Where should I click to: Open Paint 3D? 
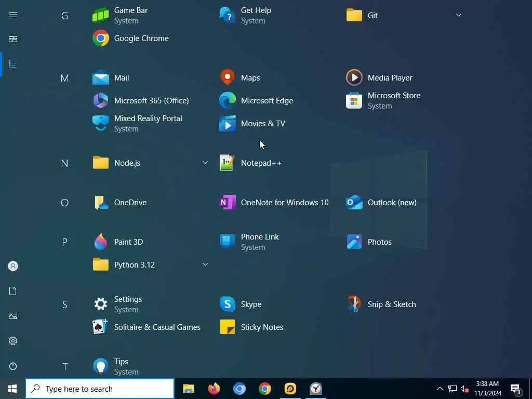118,242
